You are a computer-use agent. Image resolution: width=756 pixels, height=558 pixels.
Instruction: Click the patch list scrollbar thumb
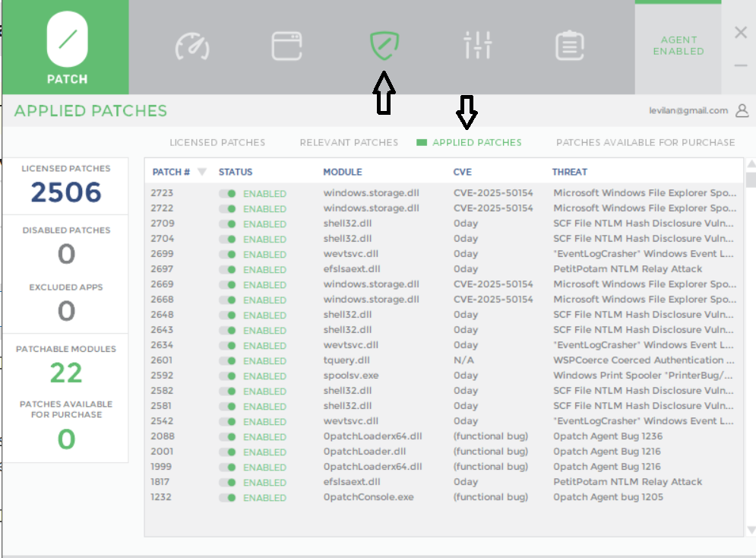tap(751, 179)
